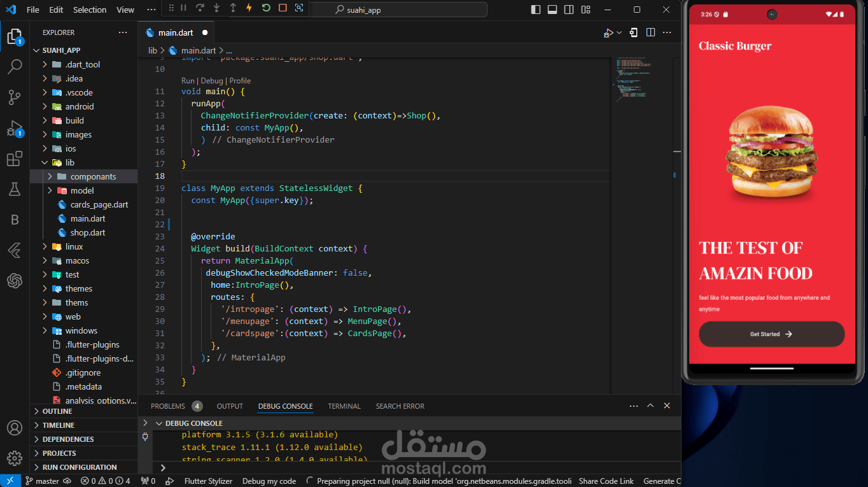Viewport: 868px width, 487px height.
Task: Open the View menu
Action: [x=125, y=10]
